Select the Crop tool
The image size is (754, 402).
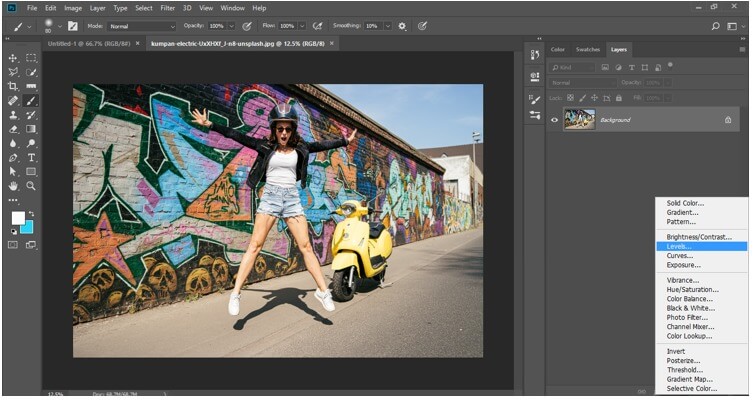coord(13,87)
